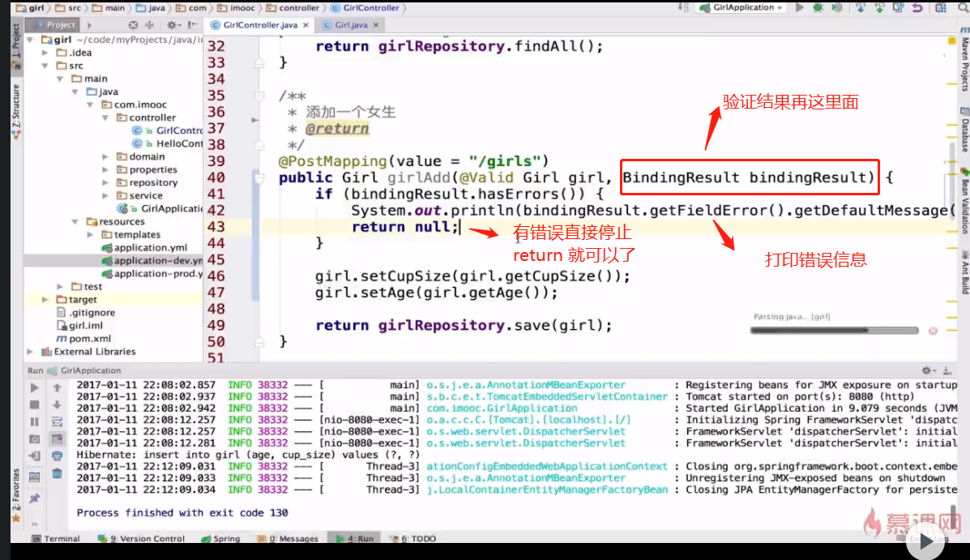
Task: Show VCS history icon in toolbar
Action: tap(898, 8)
